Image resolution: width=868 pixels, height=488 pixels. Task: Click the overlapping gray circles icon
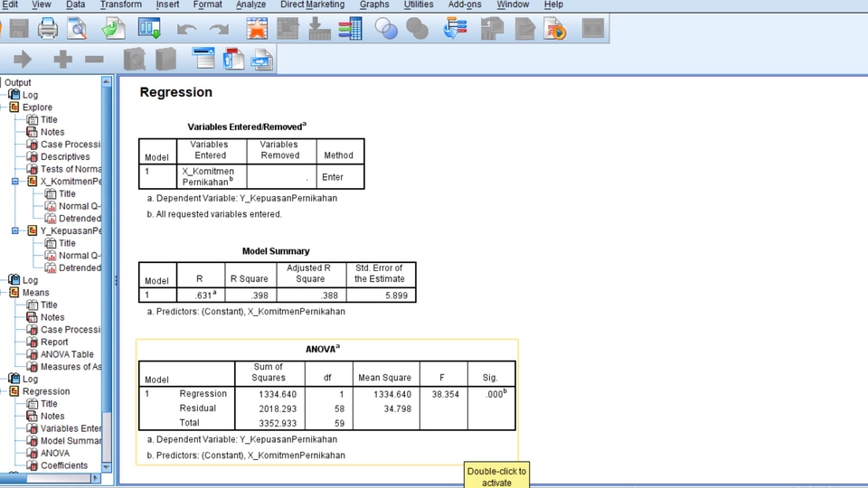click(x=417, y=29)
